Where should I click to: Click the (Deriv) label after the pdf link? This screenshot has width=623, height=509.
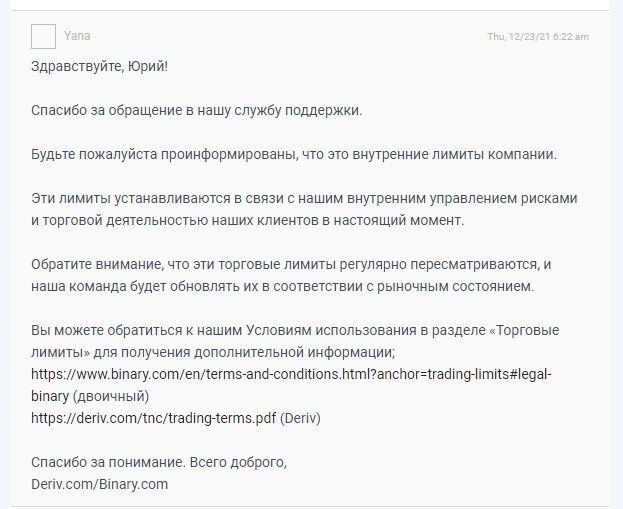300,418
